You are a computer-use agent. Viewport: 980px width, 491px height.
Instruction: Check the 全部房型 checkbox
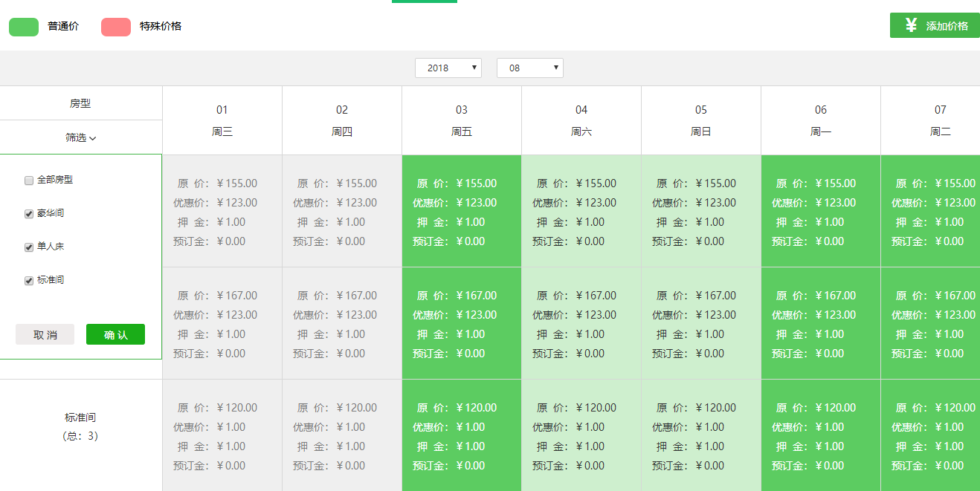pyautogui.click(x=29, y=181)
